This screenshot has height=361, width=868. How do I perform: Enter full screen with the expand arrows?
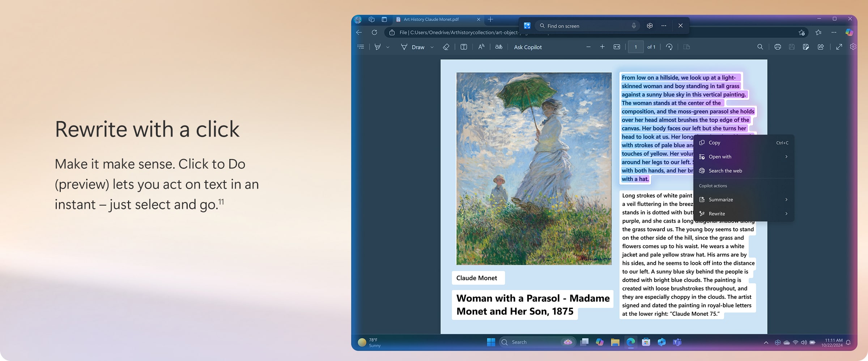coord(839,47)
